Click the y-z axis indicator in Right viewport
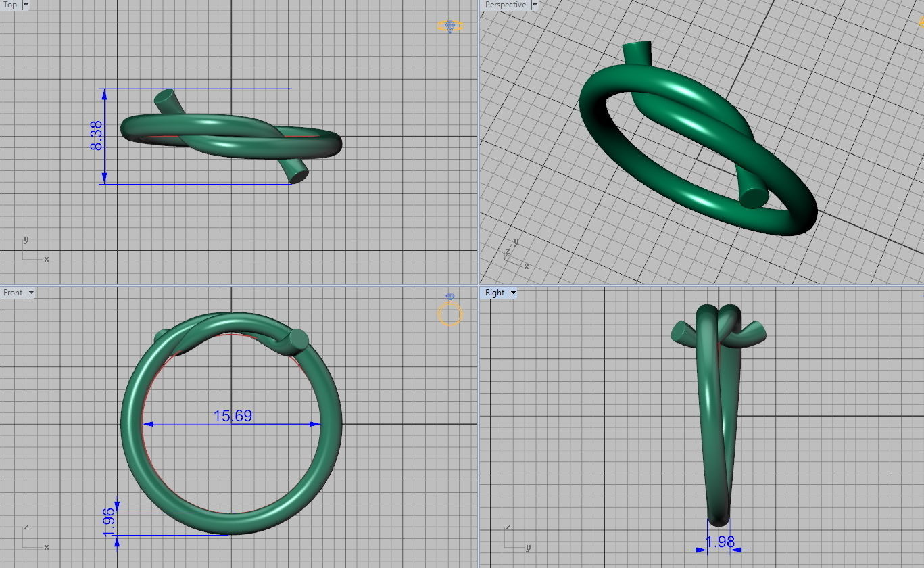 click(x=518, y=538)
